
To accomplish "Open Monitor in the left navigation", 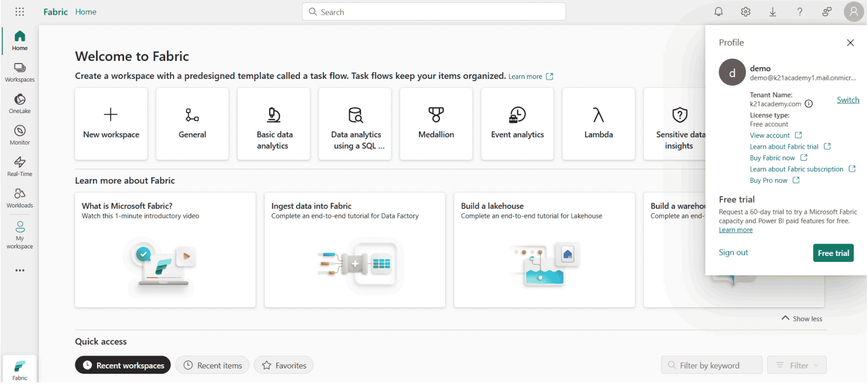I will [x=20, y=135].
